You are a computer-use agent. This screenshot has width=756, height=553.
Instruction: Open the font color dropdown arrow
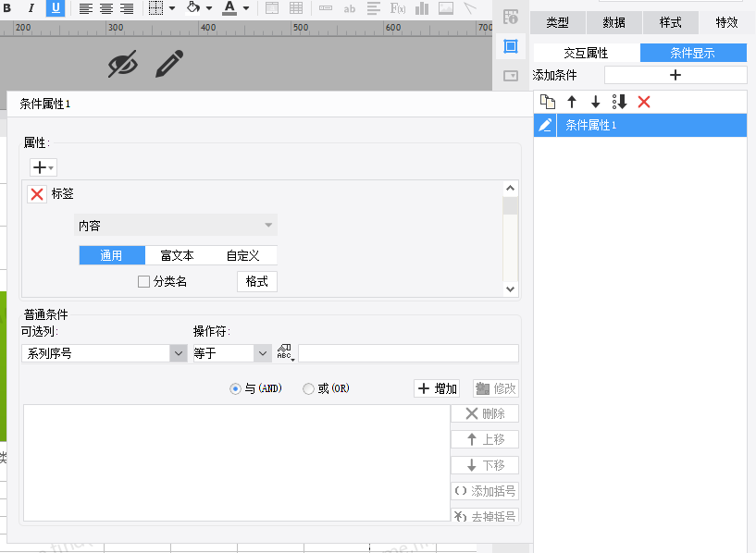246,8
